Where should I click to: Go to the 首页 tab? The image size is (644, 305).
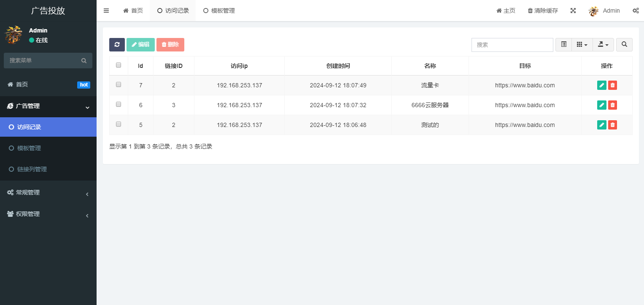(x=133, y=11)
